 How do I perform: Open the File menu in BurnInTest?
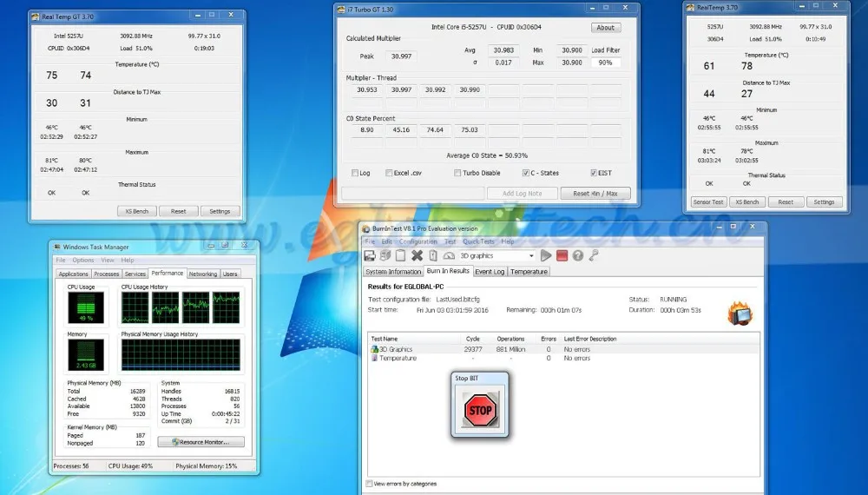pyautogui.click(x=370, y=241)
